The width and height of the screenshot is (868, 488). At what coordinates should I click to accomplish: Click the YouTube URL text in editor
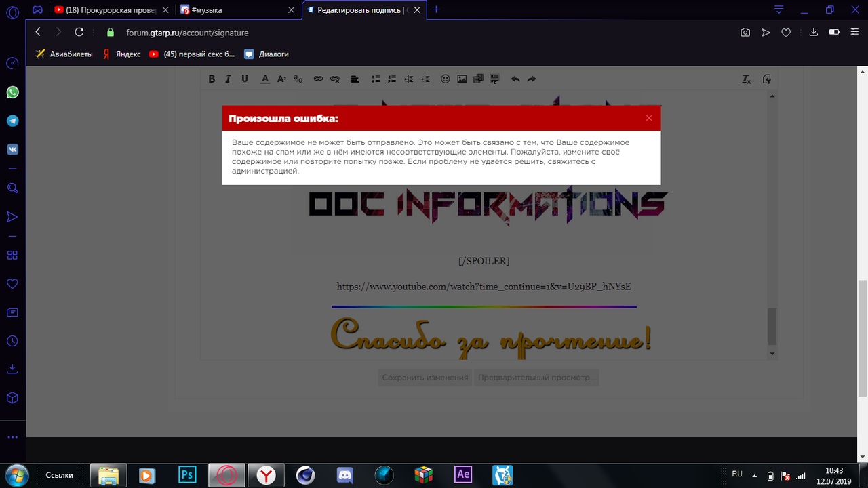coord(484,287)
